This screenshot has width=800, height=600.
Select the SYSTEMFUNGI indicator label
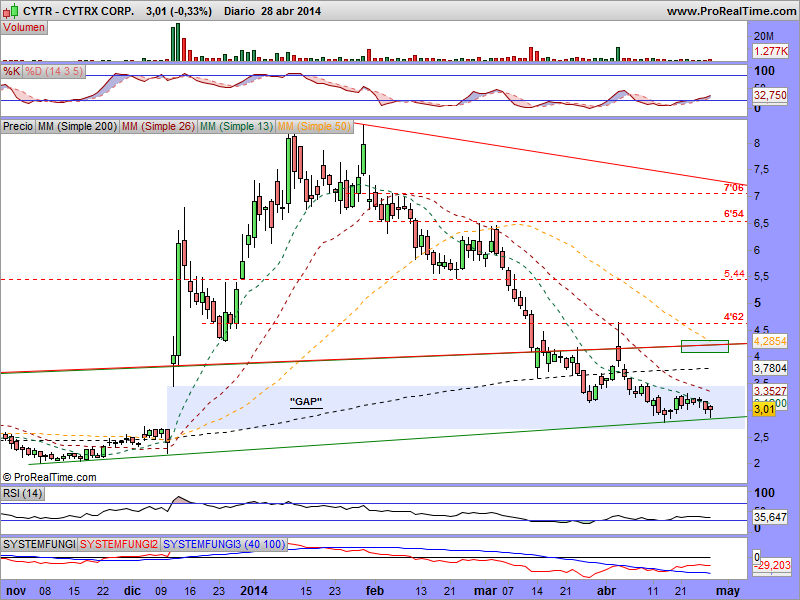39,544
